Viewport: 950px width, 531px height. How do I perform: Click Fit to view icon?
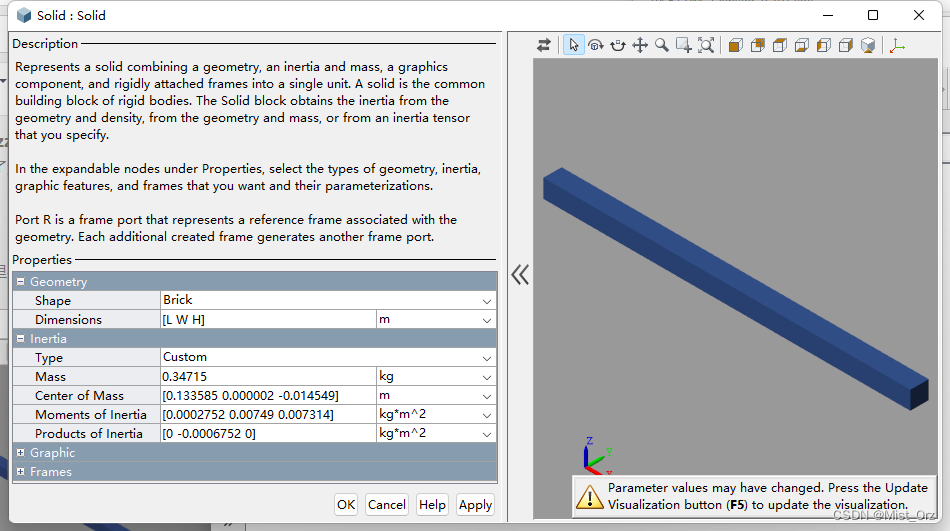pos(706,45)
